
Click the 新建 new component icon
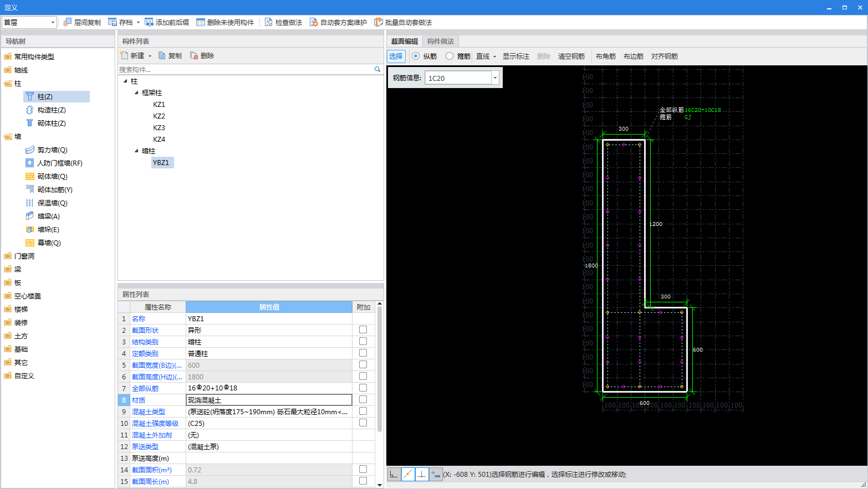pyautogui.click(x=124, y=55)
